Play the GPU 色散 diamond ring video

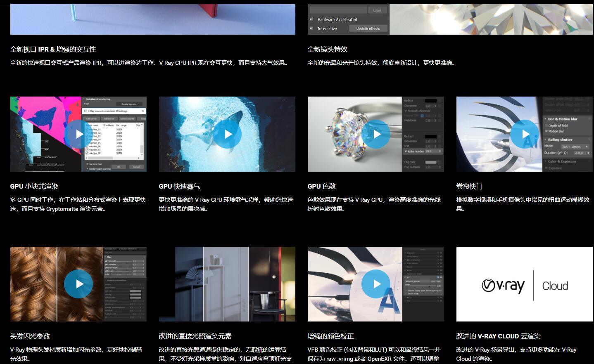click(376, 134)
